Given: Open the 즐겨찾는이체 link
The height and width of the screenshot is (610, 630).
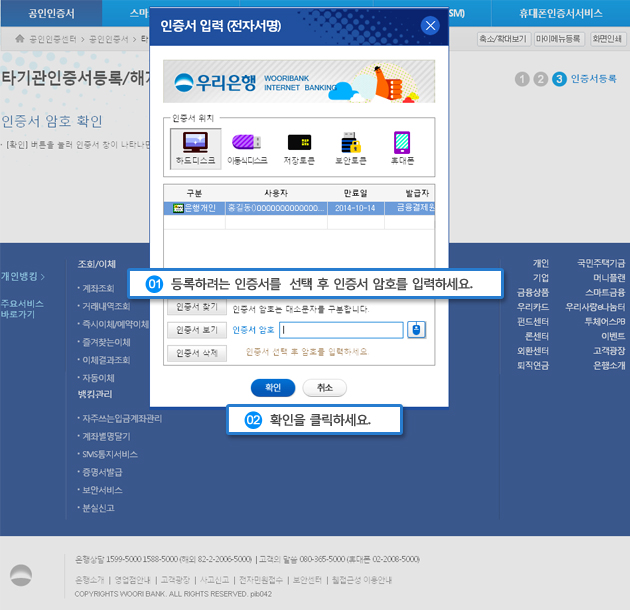Looking at the screenshot, I should (x=106, y=342).
